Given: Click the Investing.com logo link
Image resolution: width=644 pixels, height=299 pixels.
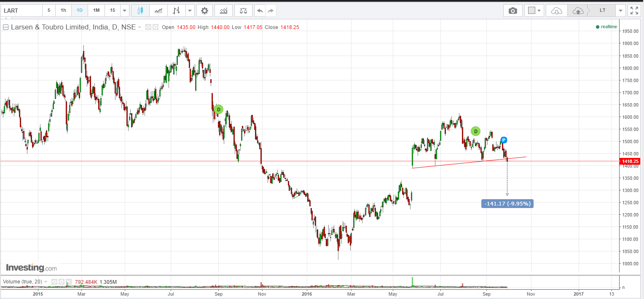Looking at the screenshot, I should pyautogui.click(x=31, y=268).
